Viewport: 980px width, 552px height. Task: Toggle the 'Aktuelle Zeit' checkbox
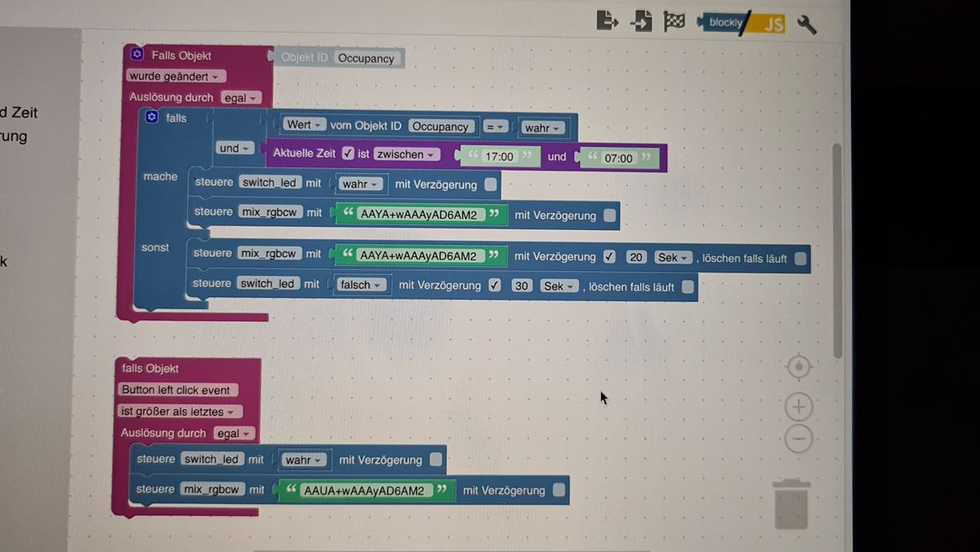tap(348, 153)
